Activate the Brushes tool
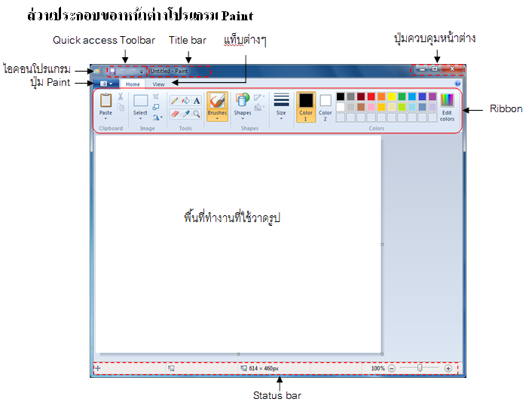The height and width of the screenshot is (402, 532). tap(217, 101)
